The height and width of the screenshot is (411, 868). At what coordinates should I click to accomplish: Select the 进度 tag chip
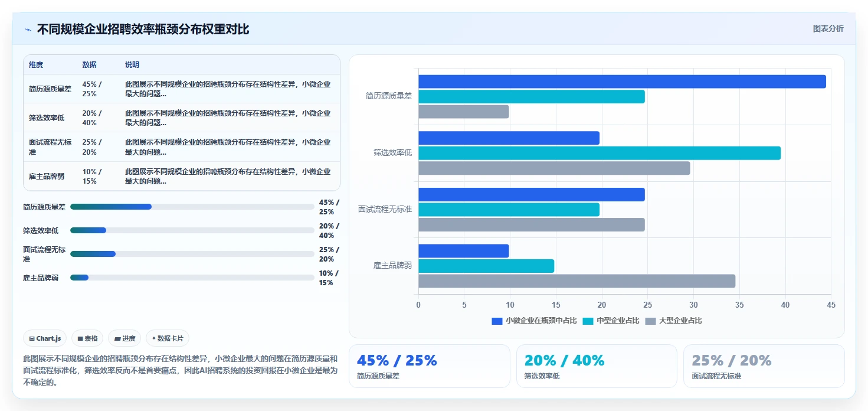125,338
